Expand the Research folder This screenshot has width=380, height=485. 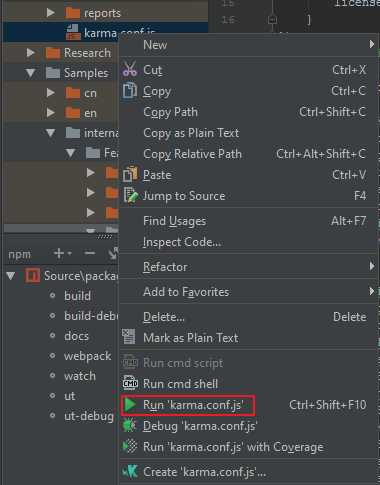click(x=31, y=52)
